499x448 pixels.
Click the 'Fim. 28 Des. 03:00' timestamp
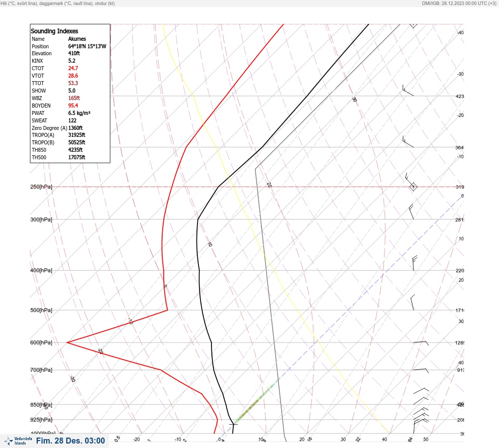[x=70, y=441]
